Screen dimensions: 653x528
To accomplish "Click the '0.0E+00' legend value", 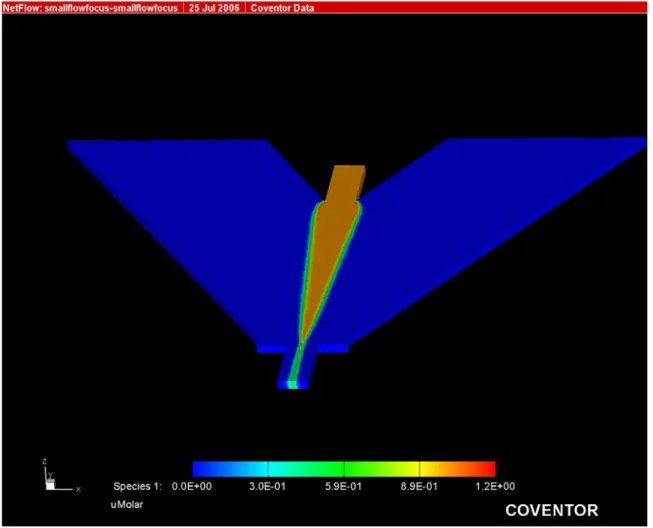I will 192,486.
